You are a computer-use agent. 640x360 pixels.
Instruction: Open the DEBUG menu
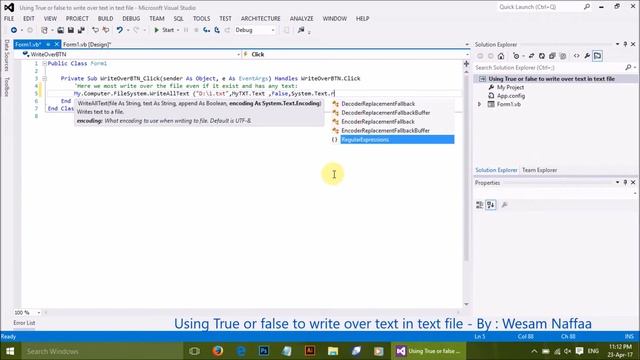point(131,19)
